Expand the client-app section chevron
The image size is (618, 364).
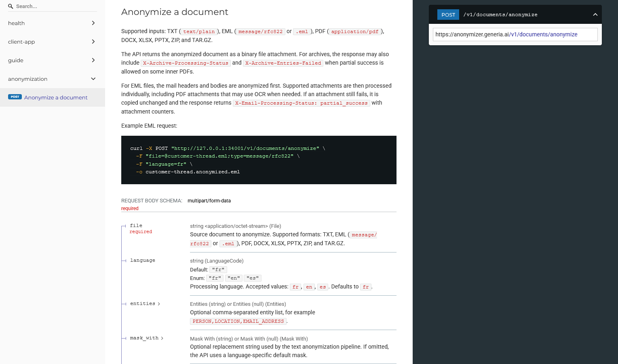93,42
